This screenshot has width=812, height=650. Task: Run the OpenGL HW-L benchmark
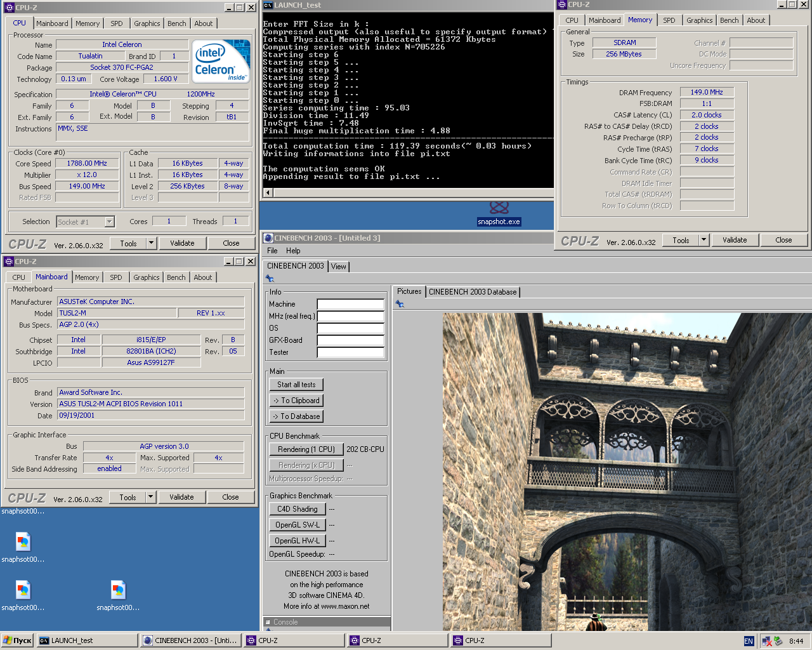click(x=298, y=541)
